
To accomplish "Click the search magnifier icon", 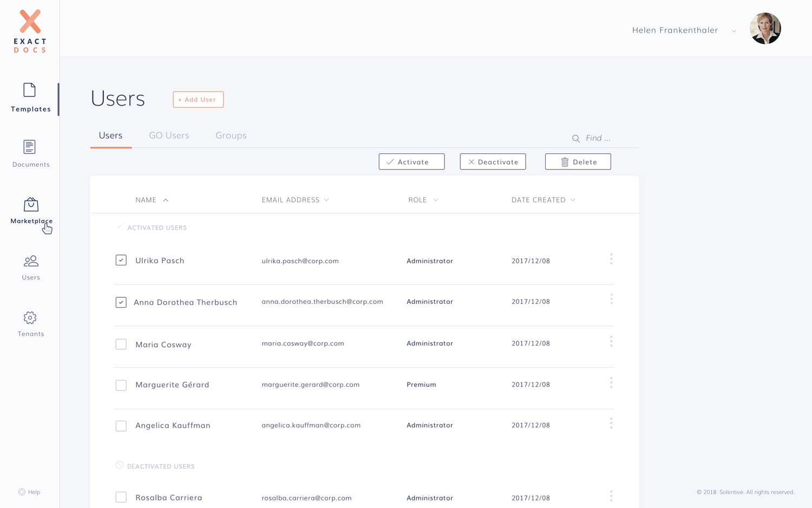I will pyautogui.click(x=576, y=139).
